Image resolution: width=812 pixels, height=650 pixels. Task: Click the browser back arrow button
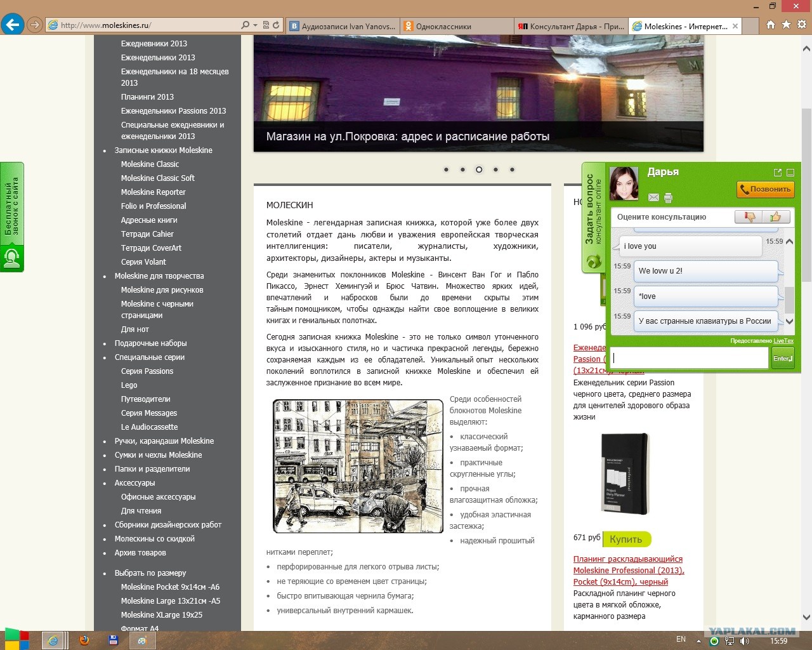pos(12,25)
